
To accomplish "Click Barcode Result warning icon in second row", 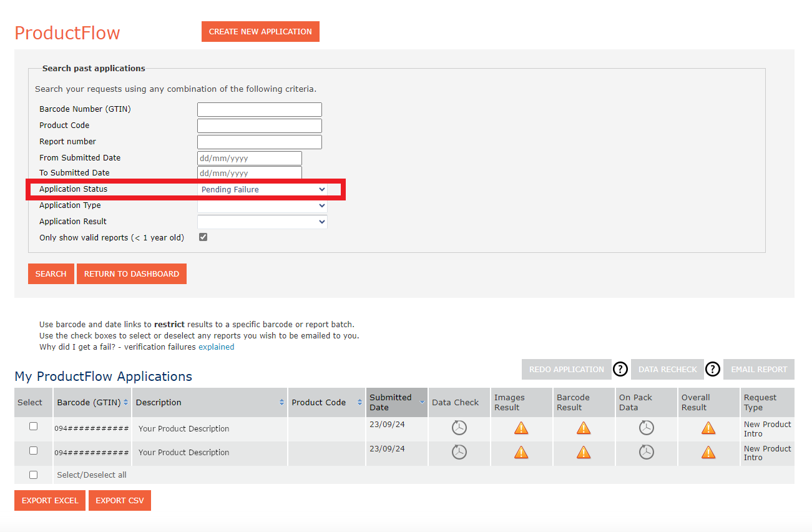I will click(584, 453).
